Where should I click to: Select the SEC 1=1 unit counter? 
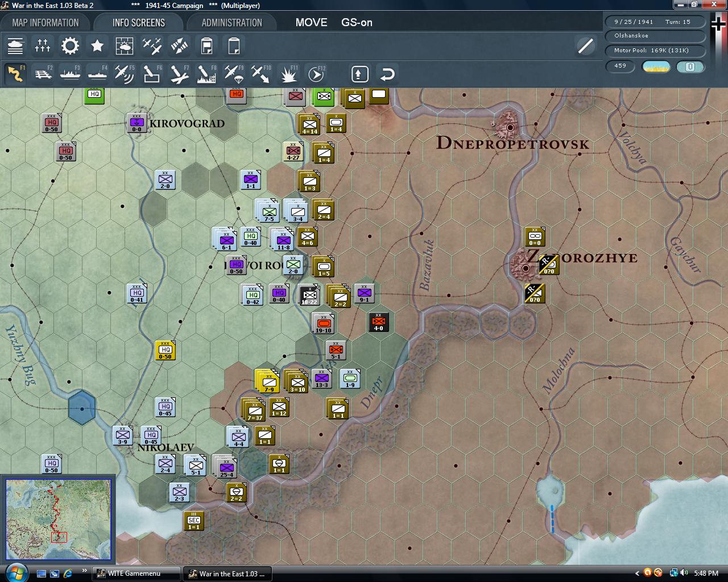(194, 521)
